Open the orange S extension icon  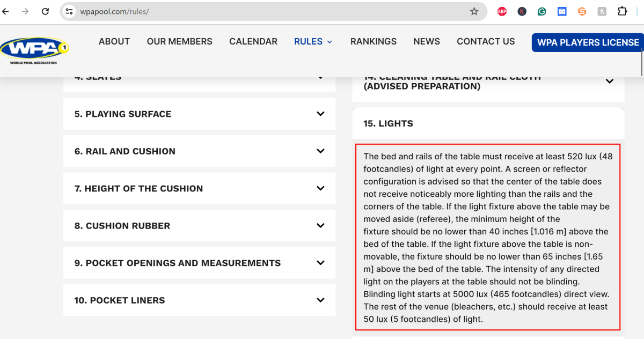(582, 11)
